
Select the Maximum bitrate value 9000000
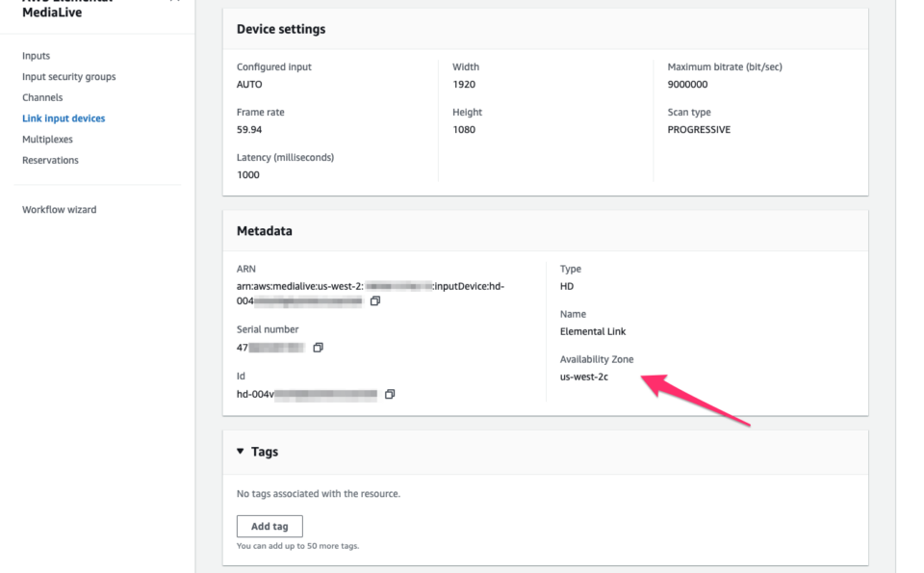tap(689, 84)
